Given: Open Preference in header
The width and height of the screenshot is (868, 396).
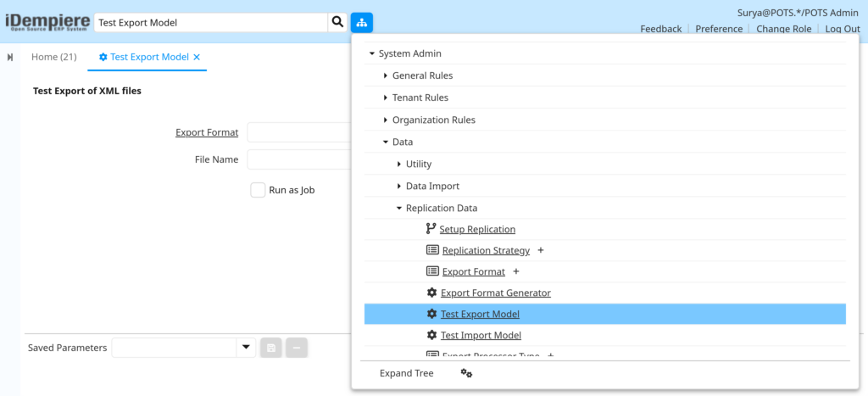Looking at the screenshot, I should 719,29.
